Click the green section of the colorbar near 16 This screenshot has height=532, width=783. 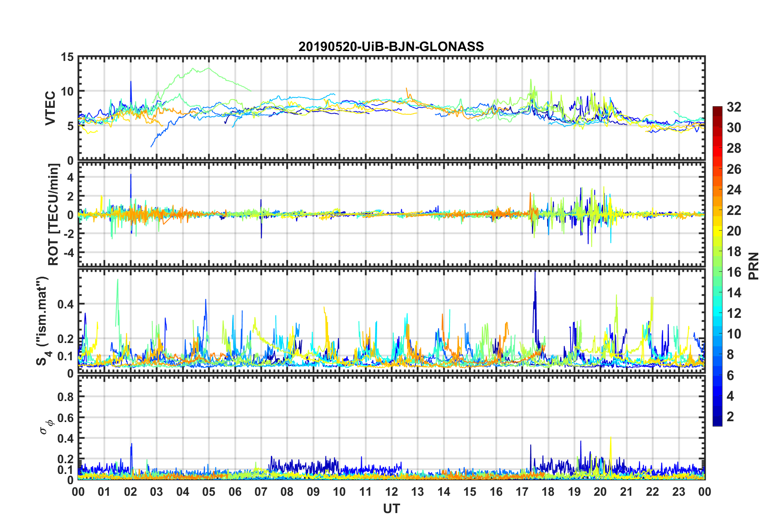click(718, 272)
